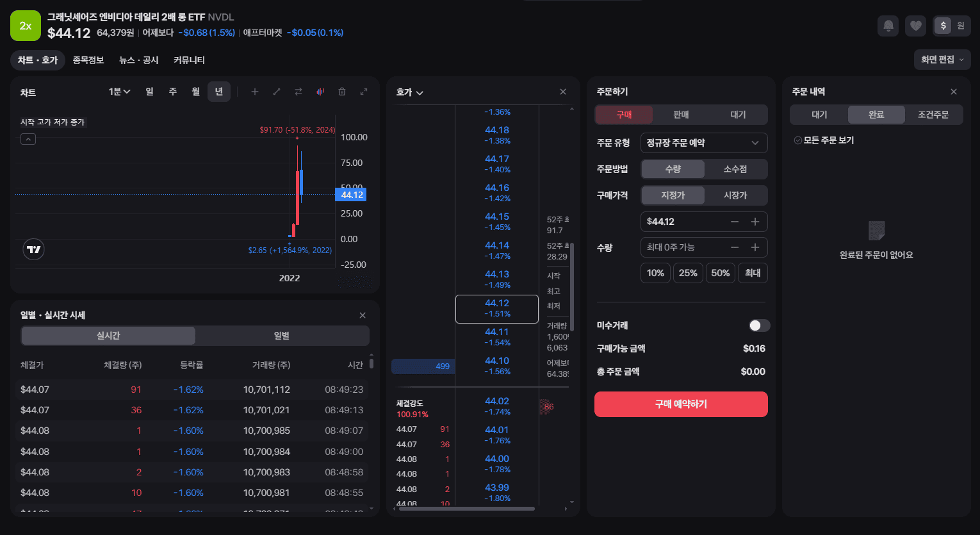The height and width of the screenshot is (535, 980).
Task: Open the 정규장 주문 예약 order type dropdown
Action: coord(703,142)
